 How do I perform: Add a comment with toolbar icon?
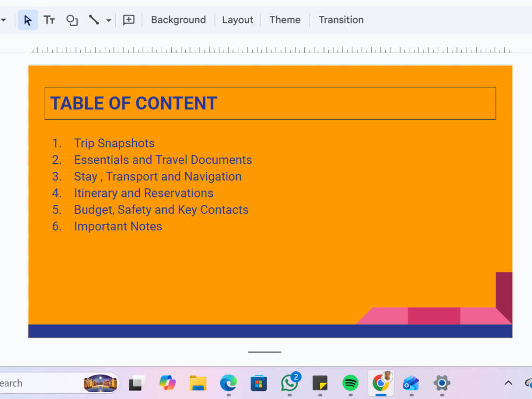(129, 20)
